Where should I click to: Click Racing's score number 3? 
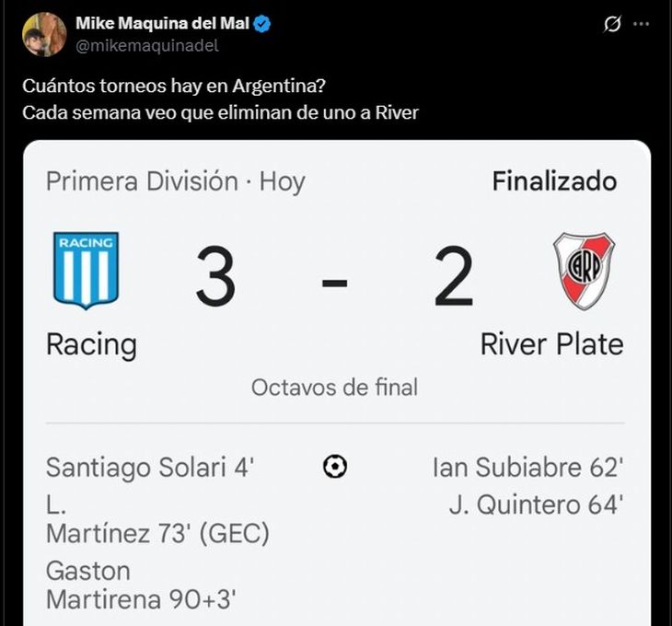215,279
